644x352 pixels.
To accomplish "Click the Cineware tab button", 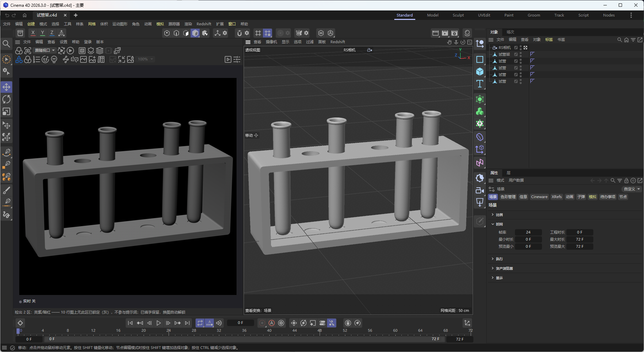I will pyautogui.click(x=539, y=197).
